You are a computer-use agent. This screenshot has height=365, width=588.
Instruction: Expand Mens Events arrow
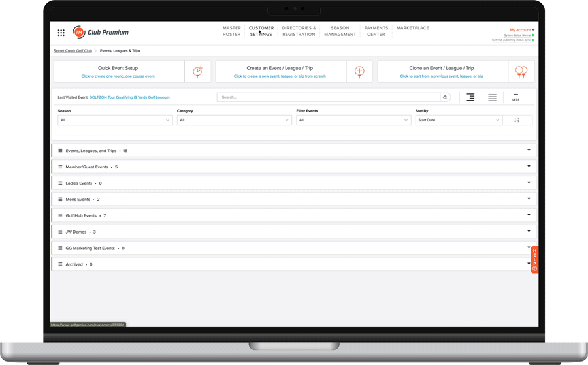pyautogui.click(x=529, y=198)
